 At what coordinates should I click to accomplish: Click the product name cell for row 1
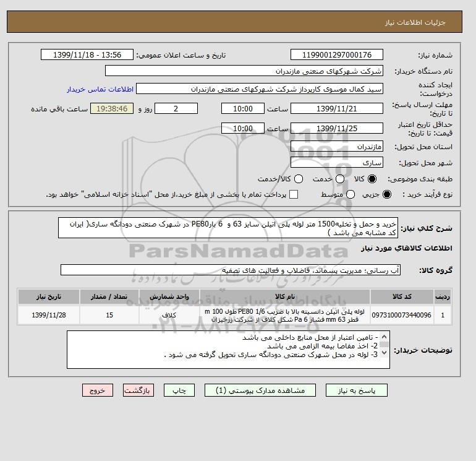[285, 315]
